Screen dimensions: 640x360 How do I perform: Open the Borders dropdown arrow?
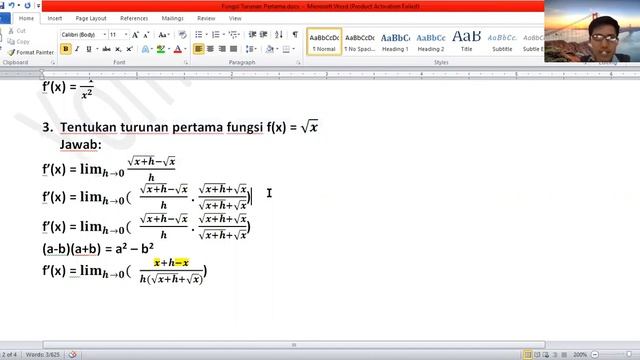(293, 49)
